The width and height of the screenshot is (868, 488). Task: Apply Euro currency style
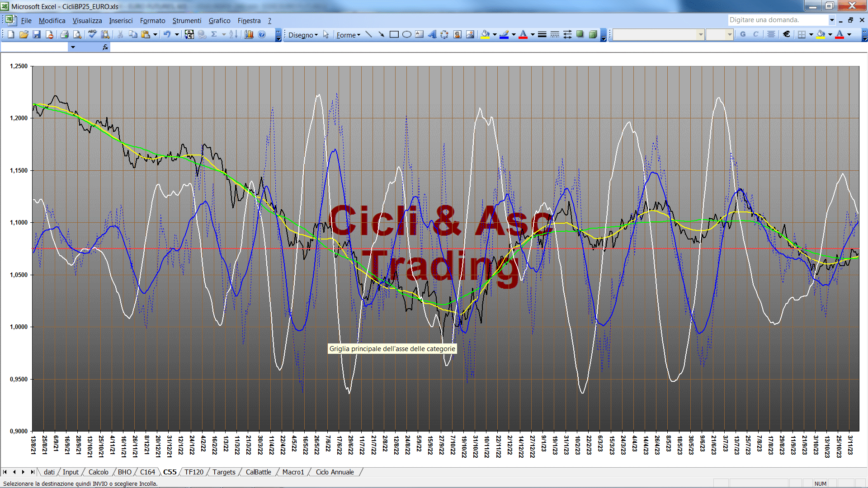point(787,34)
